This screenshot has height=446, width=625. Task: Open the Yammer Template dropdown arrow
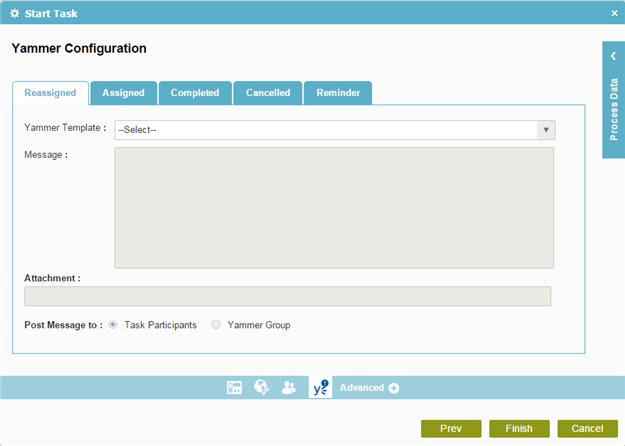546,130
